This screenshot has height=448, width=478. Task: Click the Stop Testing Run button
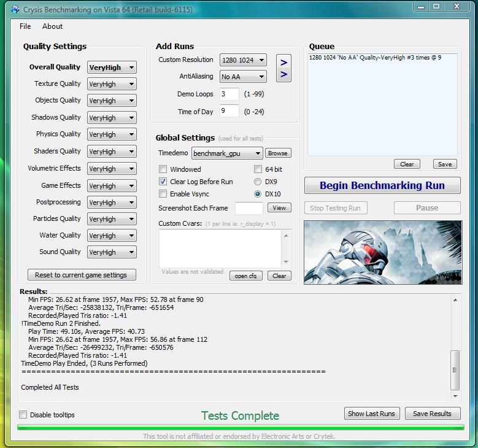335,208
